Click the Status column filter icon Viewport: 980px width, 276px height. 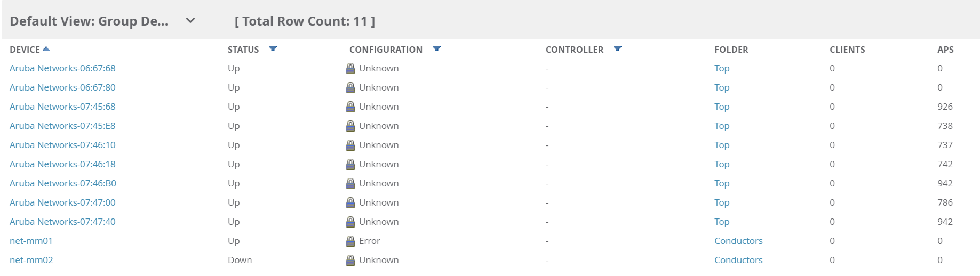273,49
